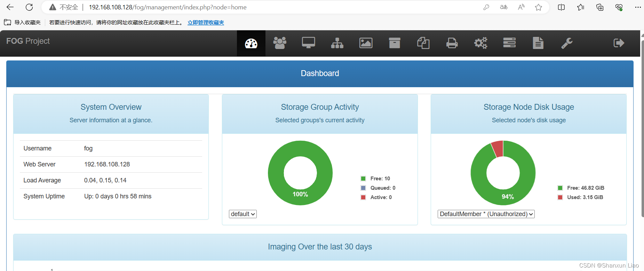Screen dimensions: 644x271
Task: Click the page vertical scrollbar
Action: 642,129
